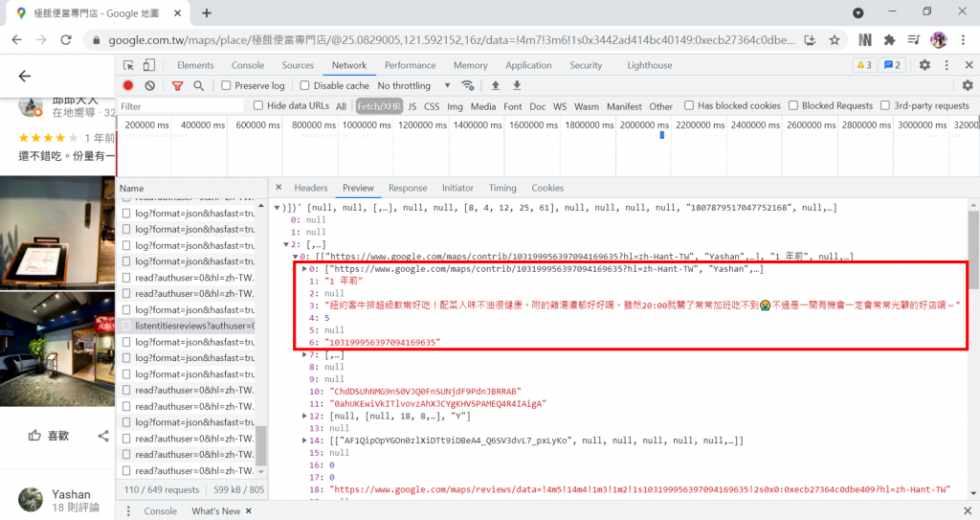Collapse the root )]}' response node
The image size is (980, 520).
(277, 208)
